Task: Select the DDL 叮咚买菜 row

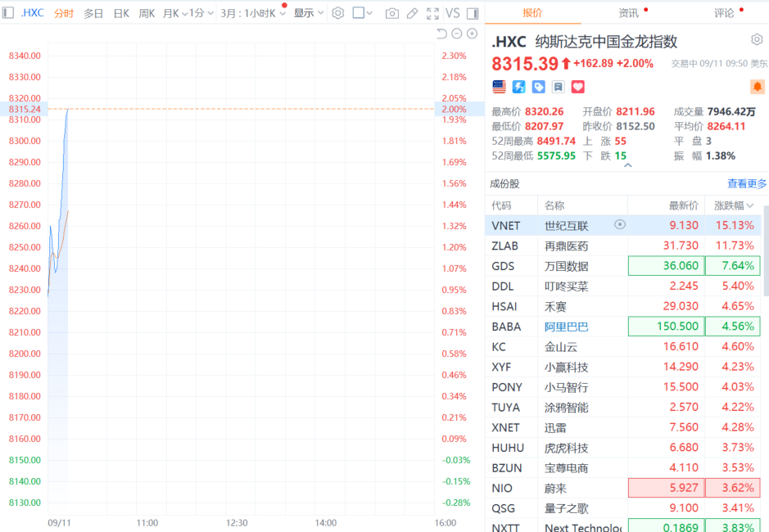Action: [x=623, y=286]
